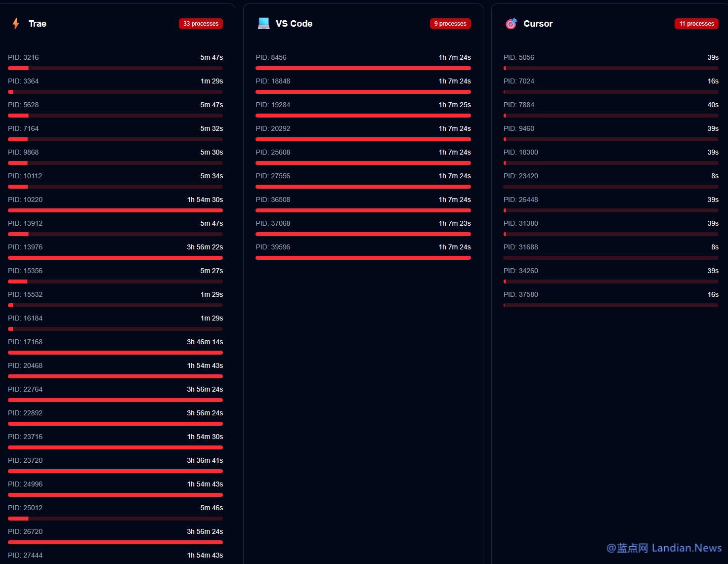Click the Trae panel title text
This screenshot has width=728, height=564.
(x=37, y=24)
